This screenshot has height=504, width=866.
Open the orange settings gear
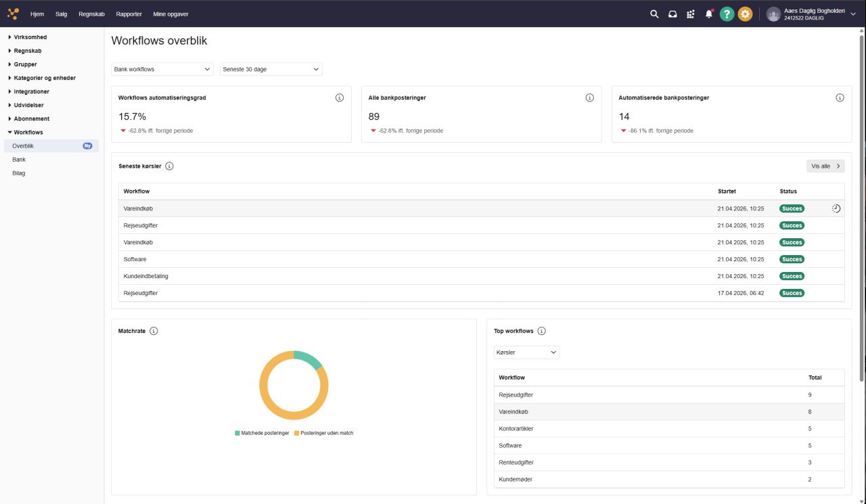(745, 14)
